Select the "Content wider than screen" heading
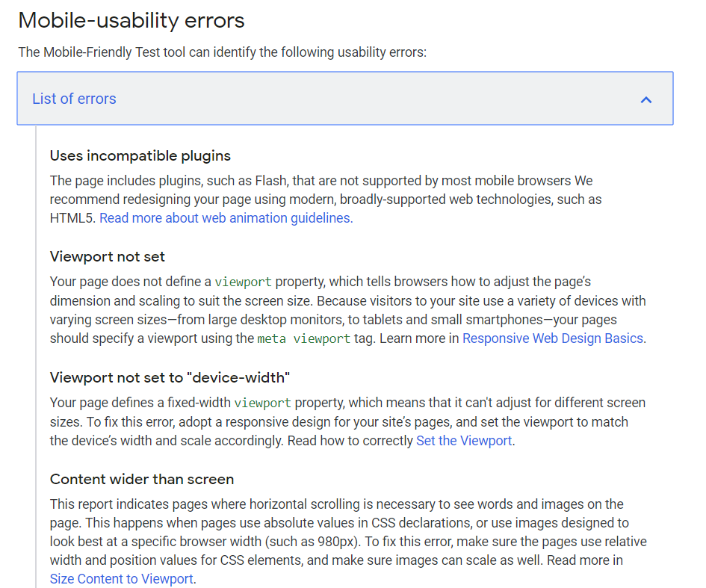 142,479
